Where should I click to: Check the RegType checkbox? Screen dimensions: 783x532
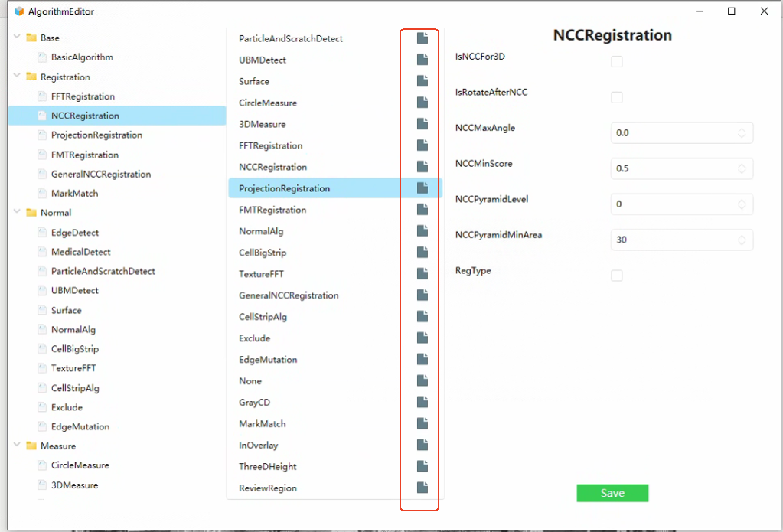click(617, 276)
